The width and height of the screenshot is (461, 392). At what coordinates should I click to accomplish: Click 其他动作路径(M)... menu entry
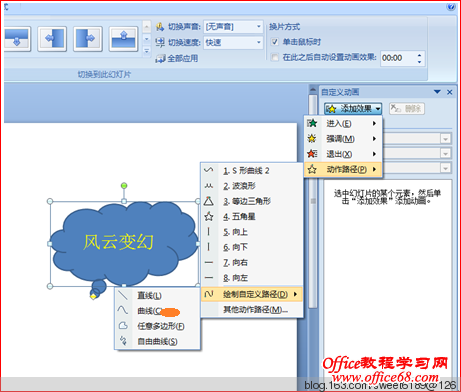(x=252, y=310)
